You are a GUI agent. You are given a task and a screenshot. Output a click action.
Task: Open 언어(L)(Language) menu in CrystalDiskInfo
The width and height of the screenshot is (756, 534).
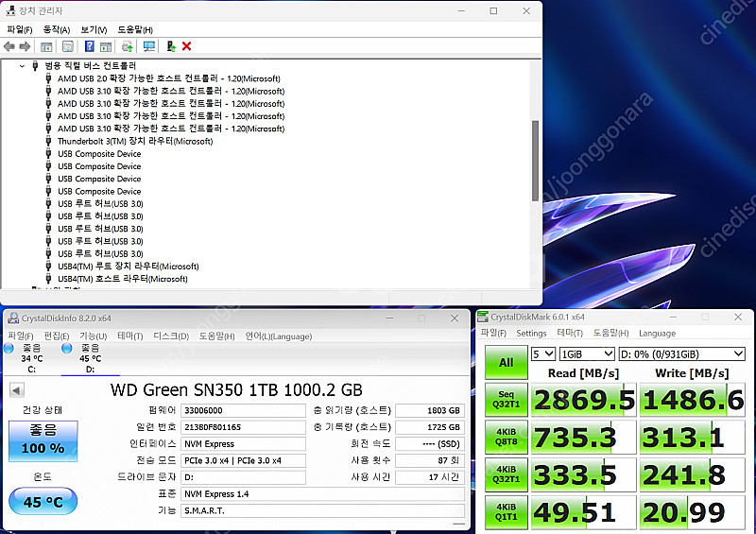278,336
